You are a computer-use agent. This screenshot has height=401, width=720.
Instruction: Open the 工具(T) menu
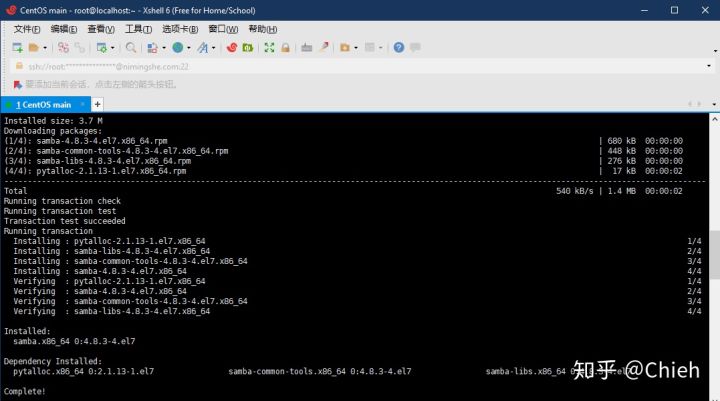coord(138,29)
